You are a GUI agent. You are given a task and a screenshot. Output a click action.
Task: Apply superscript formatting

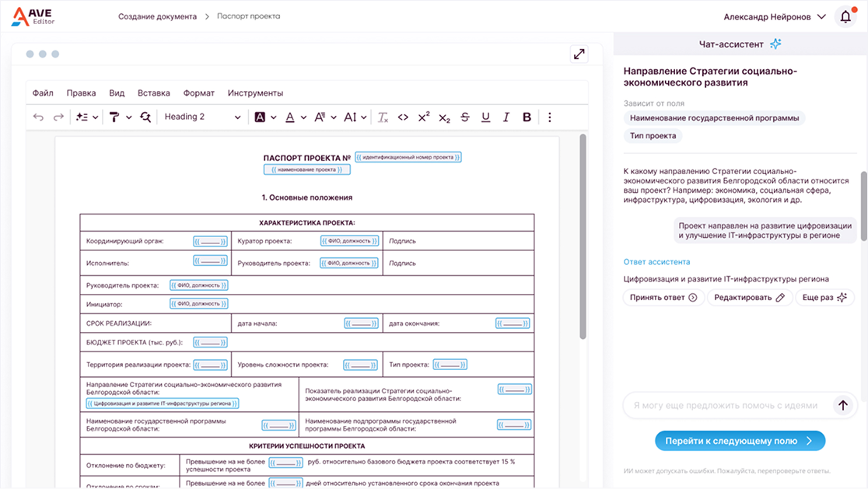424,117
